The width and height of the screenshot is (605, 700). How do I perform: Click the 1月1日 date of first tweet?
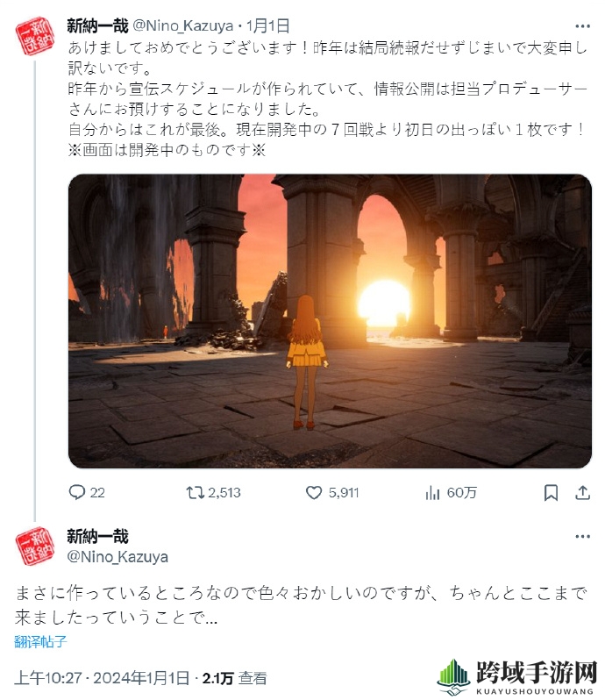pos(267,26)
